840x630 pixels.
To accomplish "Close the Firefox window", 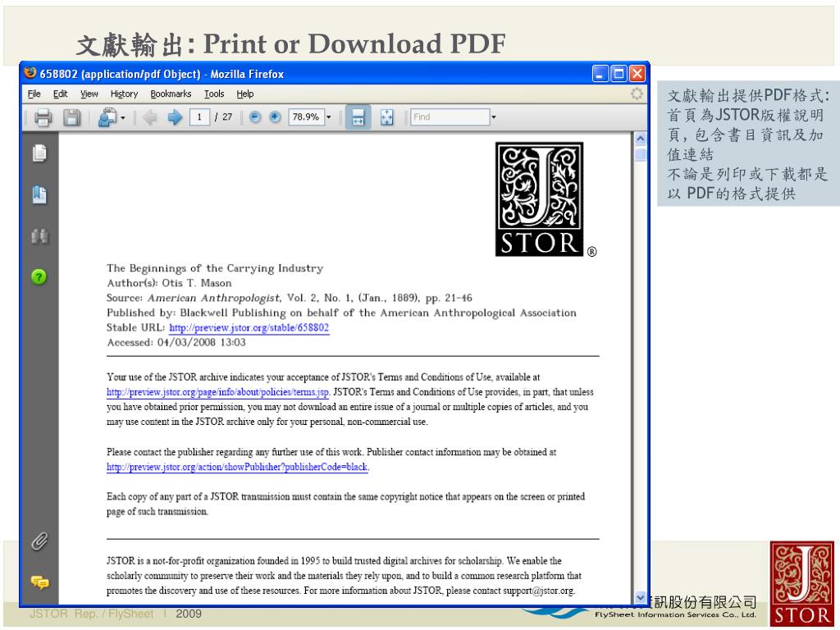I will pos(637,73).
